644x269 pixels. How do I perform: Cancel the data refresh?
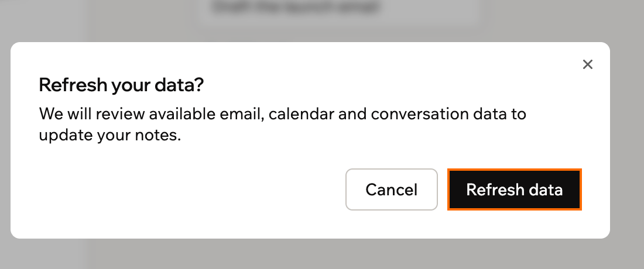tap(392, 189)
